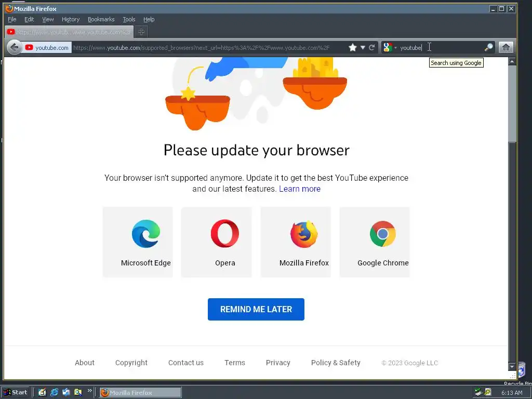This screenshot has width=532, height=399.
Task: Bookmark this page with the star icon
Action: pos(353,47)
